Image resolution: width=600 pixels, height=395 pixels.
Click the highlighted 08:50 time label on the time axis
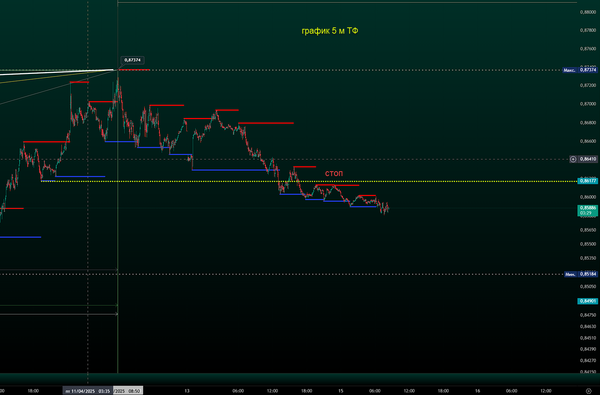point(128,391)
